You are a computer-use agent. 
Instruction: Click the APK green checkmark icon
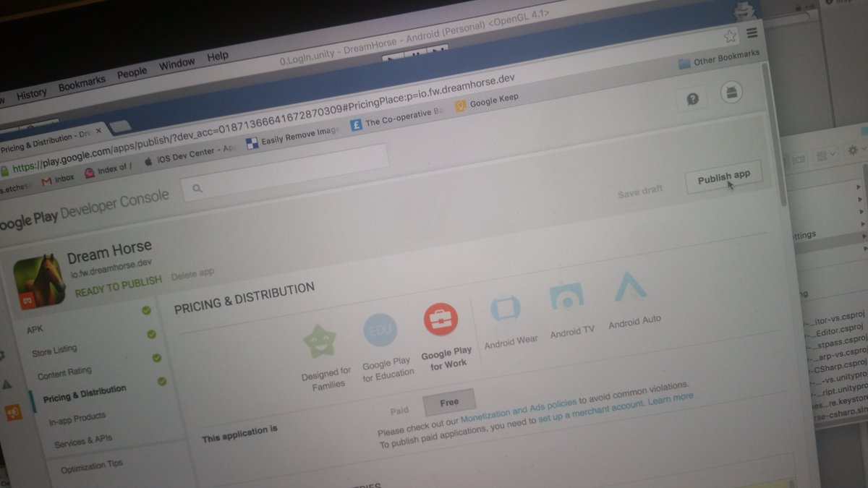tap(147, 311)
